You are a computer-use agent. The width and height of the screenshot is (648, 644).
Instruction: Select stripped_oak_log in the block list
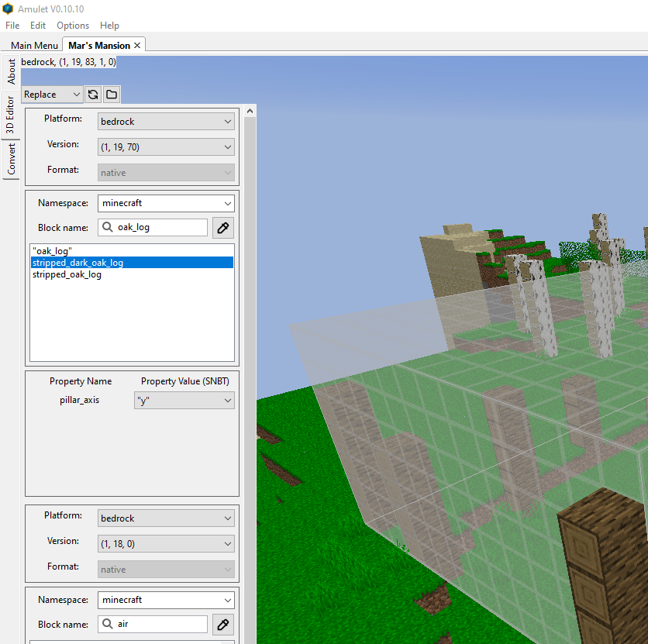[x=67, y=274]
